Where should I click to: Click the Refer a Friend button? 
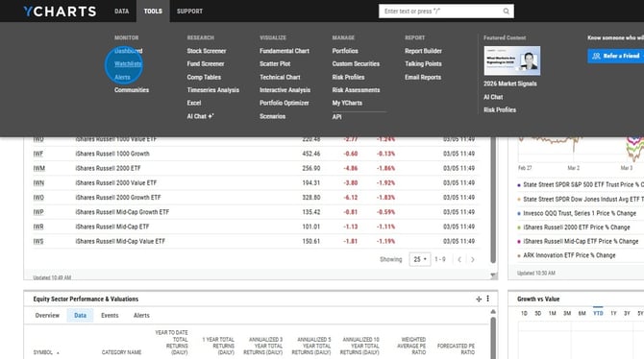(x=616, y=56)
